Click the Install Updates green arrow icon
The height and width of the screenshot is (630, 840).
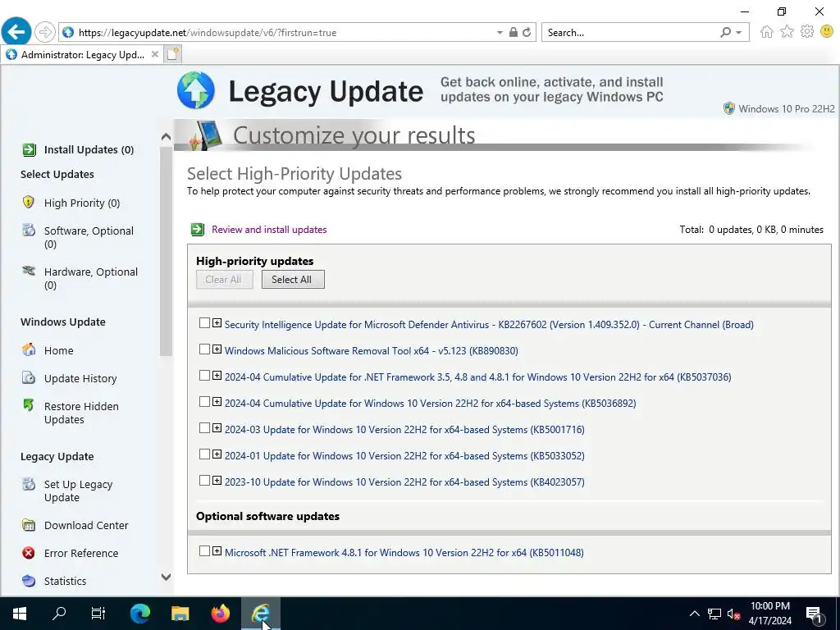(x=29, y=149)
